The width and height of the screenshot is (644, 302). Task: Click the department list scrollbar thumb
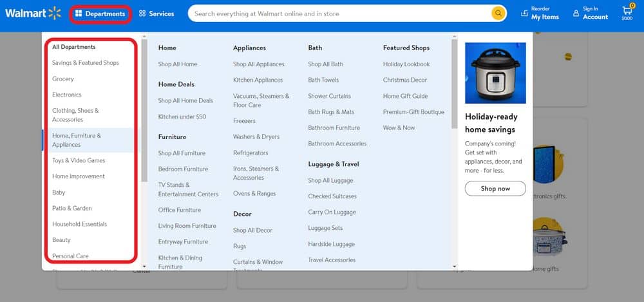tap(144, 111)
